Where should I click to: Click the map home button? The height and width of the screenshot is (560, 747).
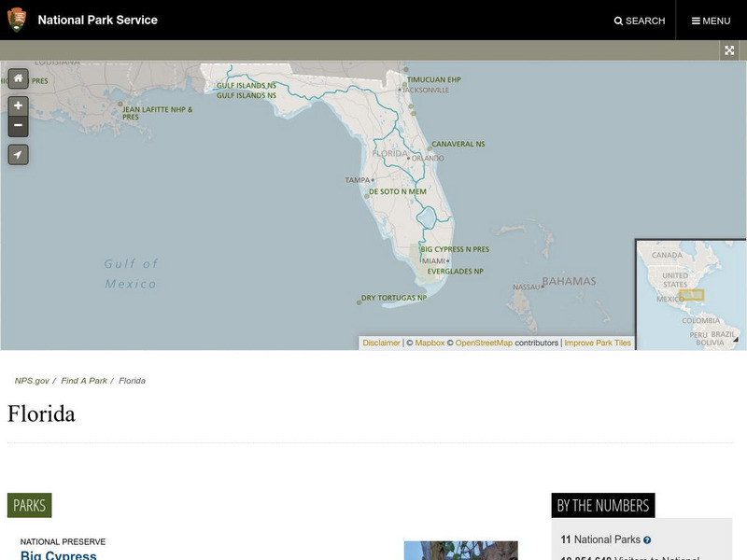coord(18,78)
